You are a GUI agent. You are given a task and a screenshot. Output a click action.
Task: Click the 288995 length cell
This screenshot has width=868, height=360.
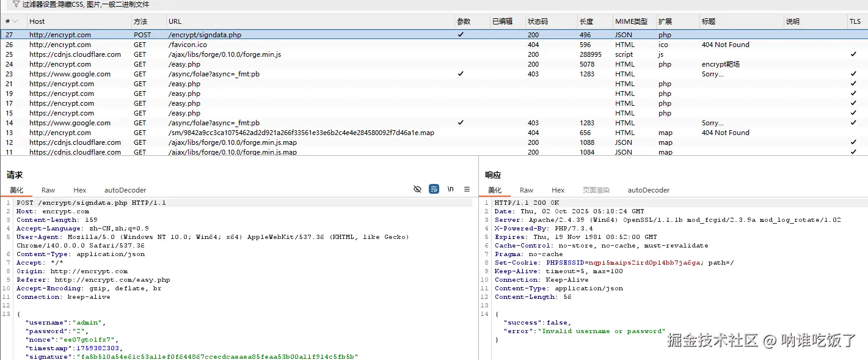(x=590, y=54)
